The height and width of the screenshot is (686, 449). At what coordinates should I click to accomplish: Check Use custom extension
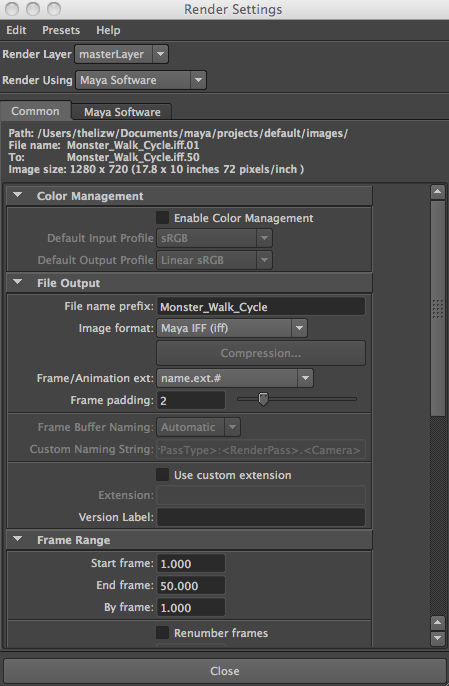tap(162, 475)
